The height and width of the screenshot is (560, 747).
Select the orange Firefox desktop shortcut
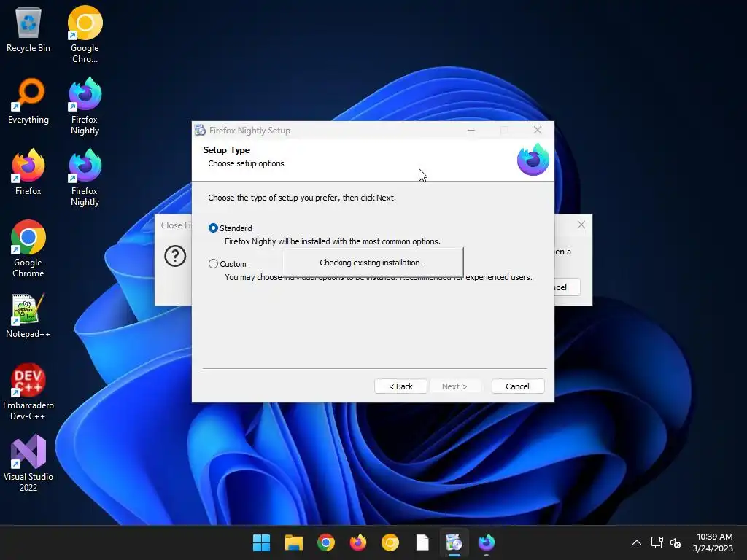click(x=28, y=172)
